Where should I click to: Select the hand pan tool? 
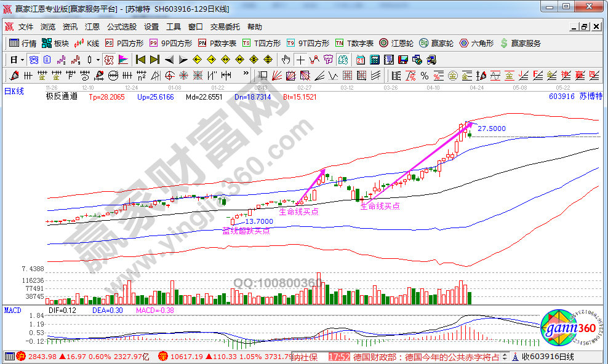coord(286,60)
